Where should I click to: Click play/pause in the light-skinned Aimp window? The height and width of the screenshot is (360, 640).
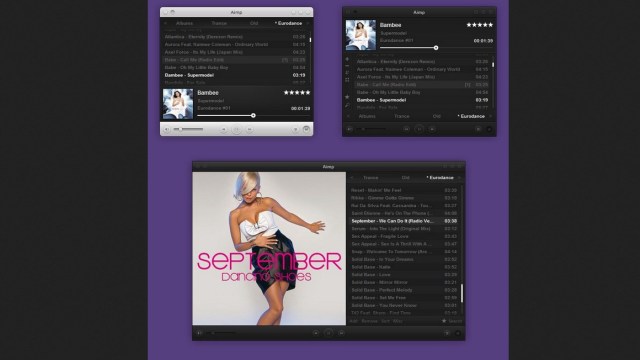click(236, 129)
